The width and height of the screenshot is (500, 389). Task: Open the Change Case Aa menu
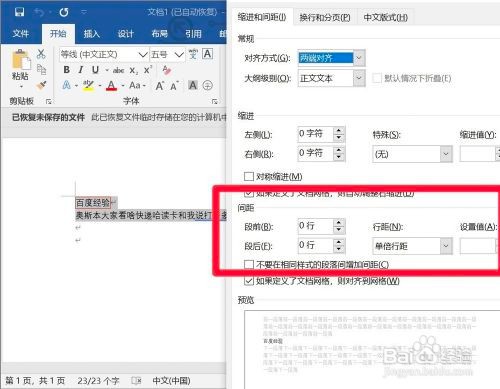coord(137,85)
